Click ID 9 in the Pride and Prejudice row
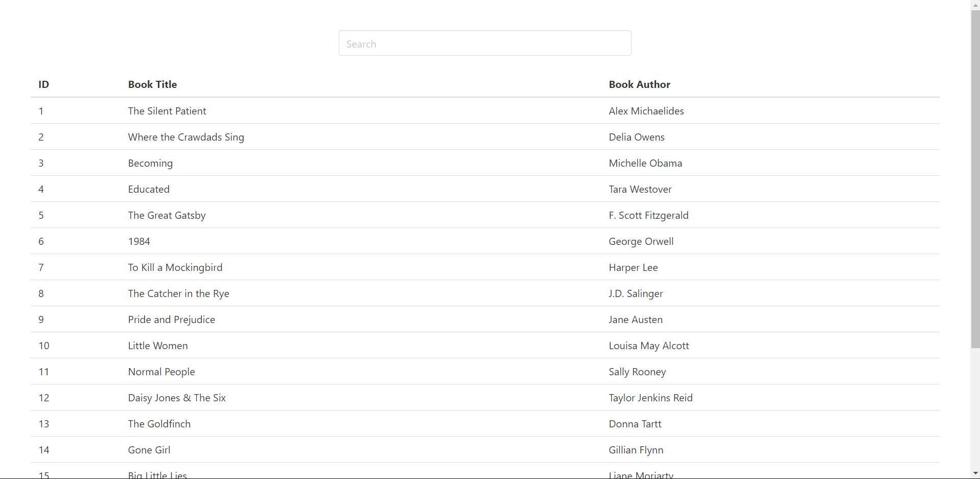This screenshot has width=980, height=479. 41,320
